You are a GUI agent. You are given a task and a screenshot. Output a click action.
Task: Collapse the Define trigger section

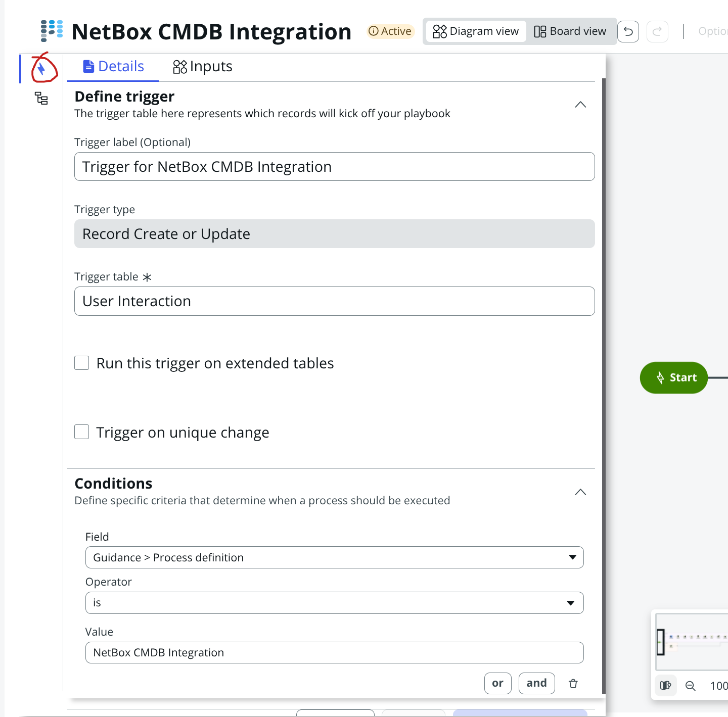point(580,105)
